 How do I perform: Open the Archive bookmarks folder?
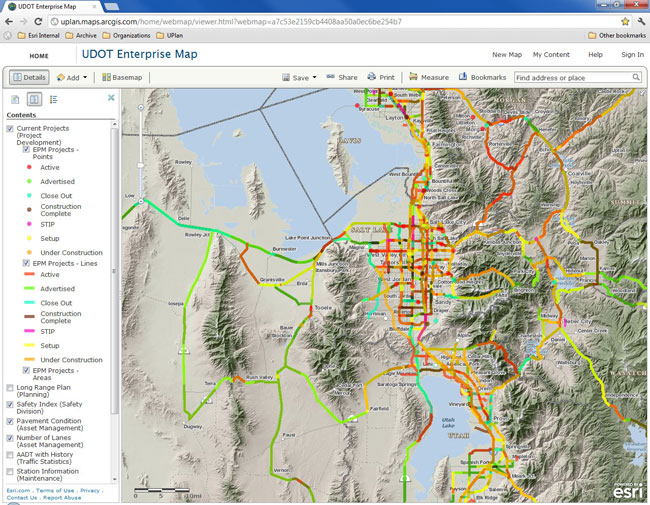[x=81, y=36]
